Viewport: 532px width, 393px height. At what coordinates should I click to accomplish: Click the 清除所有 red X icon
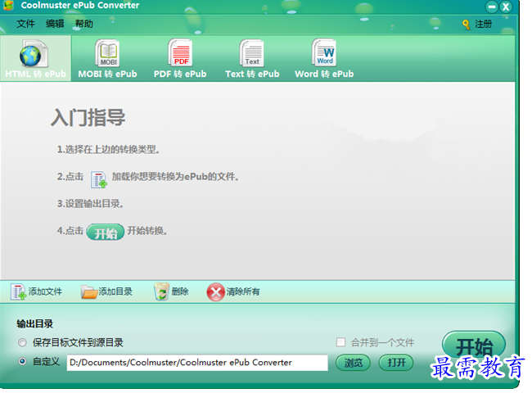(215, 291)
